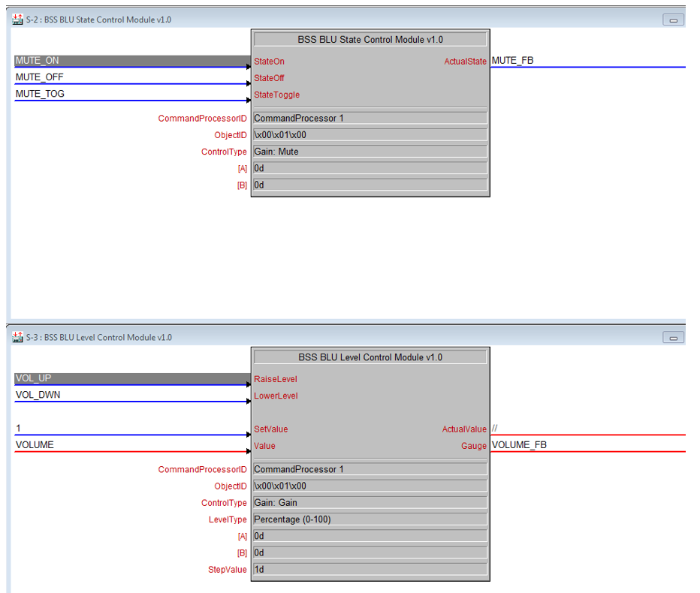Click the SetValue input signal '1'
Image resolution: width=700 pixels, height=593 pixels.
tap(20, 429)
